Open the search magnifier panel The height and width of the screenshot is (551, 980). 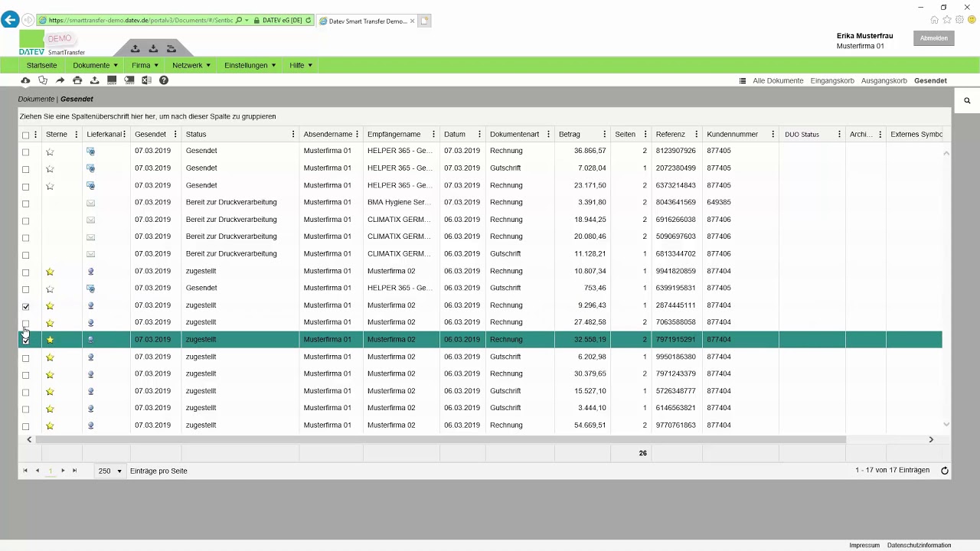[x=967, y=100]
